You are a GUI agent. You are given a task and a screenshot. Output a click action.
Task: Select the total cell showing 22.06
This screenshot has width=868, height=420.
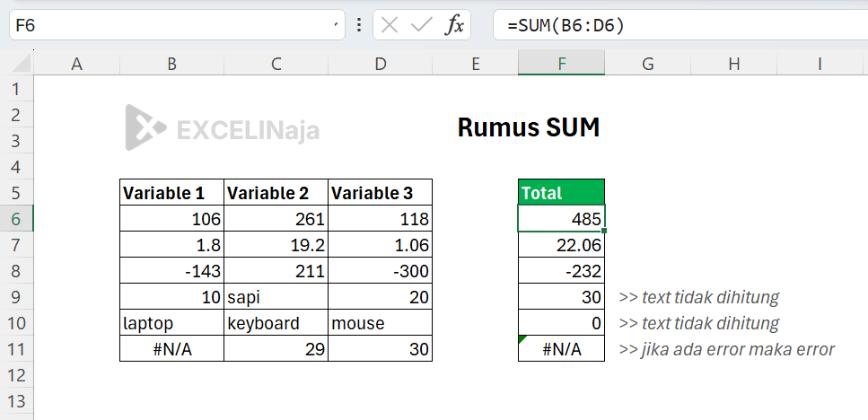tap(561, 245)
